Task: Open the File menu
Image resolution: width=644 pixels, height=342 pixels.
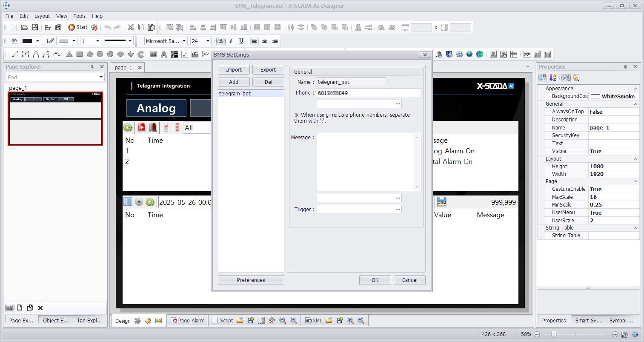Action: coord(9,16)
